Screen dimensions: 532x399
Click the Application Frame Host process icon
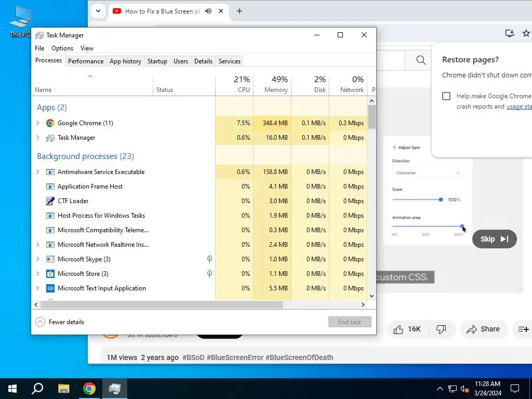pos(50,187)
